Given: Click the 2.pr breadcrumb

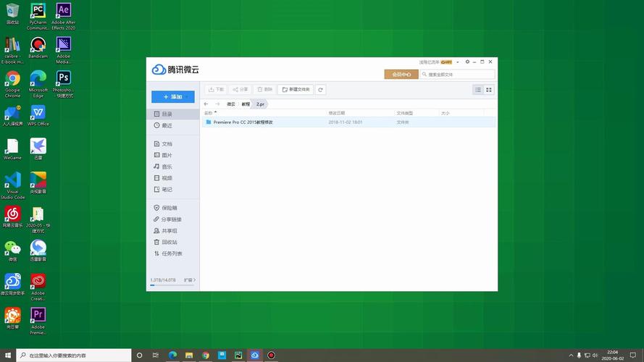Looking at the screenshot, I should 260,104.
